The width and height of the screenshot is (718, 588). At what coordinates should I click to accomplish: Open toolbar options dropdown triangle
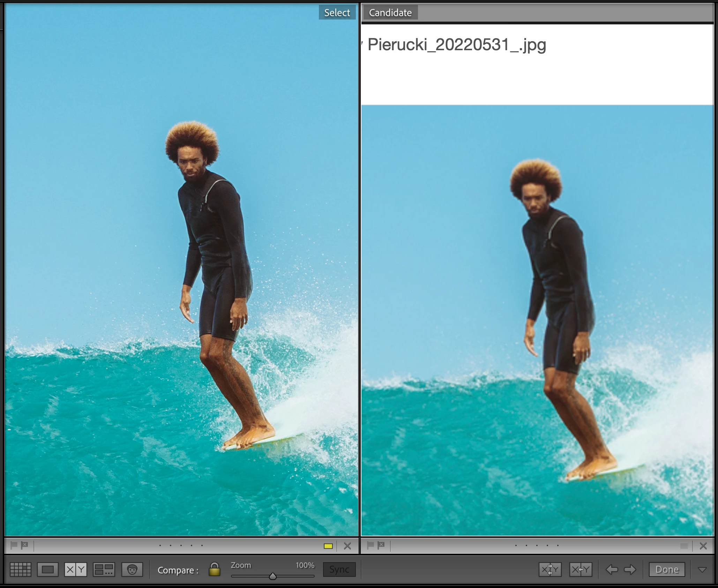point(702,570)
